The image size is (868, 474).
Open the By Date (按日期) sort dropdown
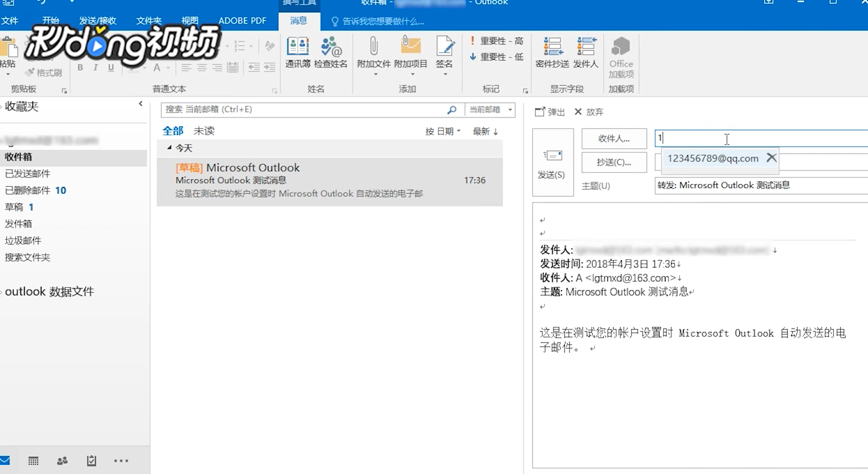[x=443, y=131]
